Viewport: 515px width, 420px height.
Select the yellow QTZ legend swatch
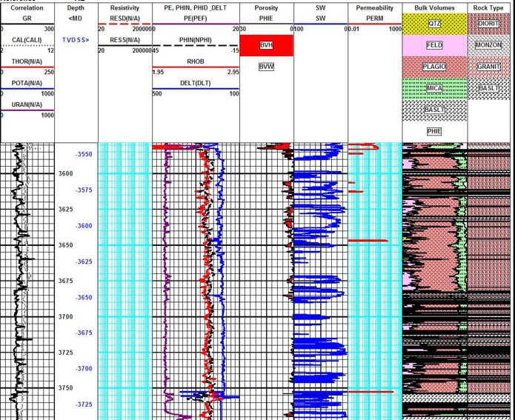[x=434, y=24]
